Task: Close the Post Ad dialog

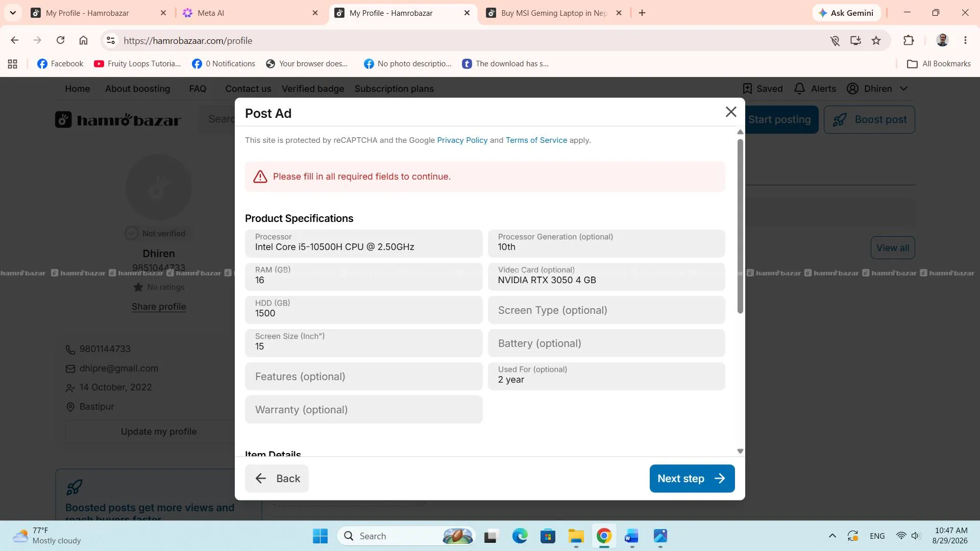Action: pyautogui.click(x=731, y=112)
